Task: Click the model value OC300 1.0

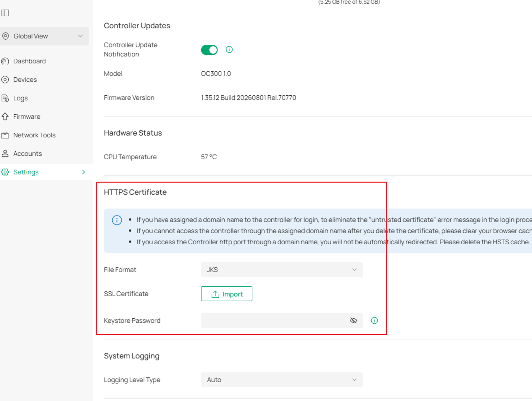Action: pos(216,74)
